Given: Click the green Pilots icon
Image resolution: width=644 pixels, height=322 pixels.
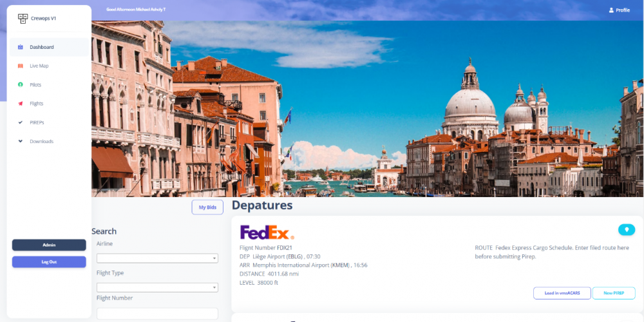Looking at the screenshot, I should (x=21, y=84).
